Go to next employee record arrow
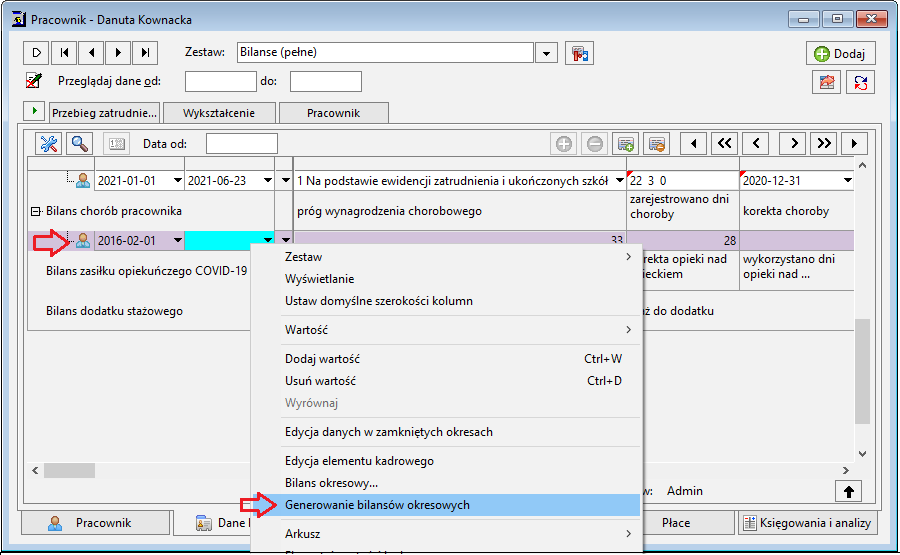Viewport: 900px width, 555px height. [x=118, y=53]
